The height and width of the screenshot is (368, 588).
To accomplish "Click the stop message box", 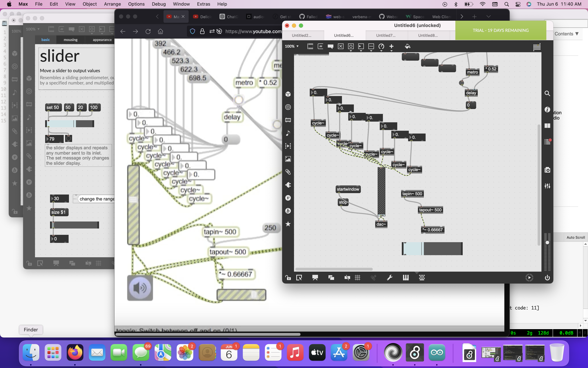I will [343, 202].
